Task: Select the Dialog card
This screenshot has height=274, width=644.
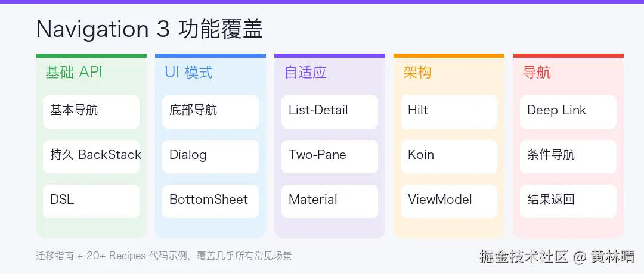Action: click(210, 156)
